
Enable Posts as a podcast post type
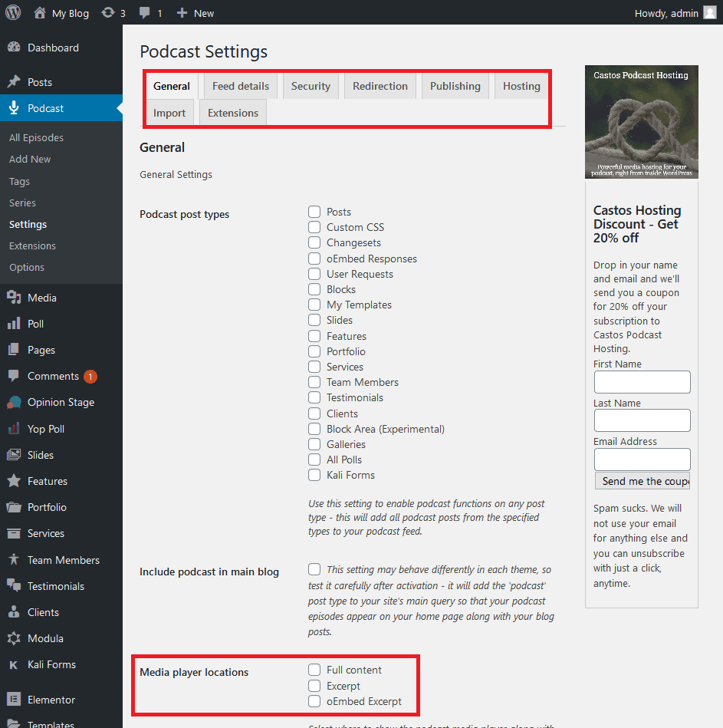(x=314, y=212)
